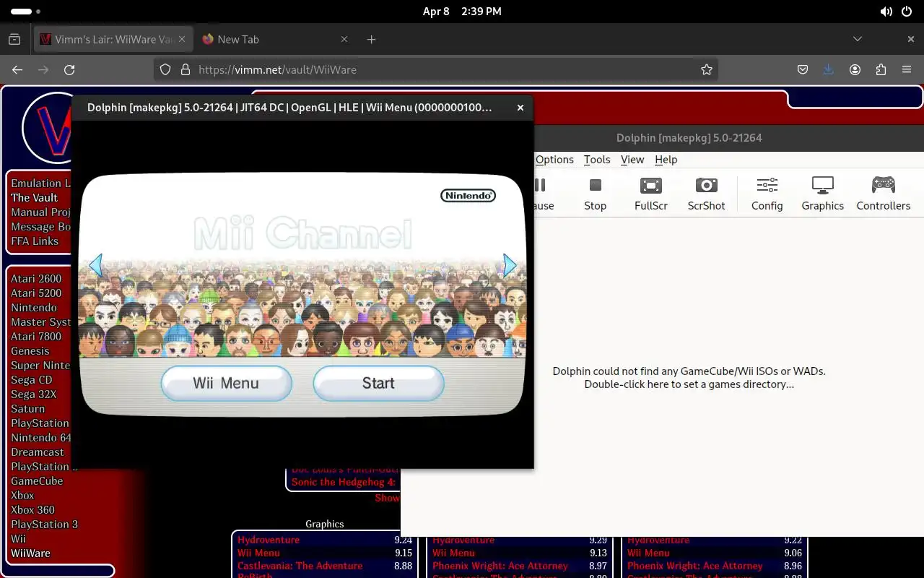
Task: Open the View menu in Dolphin
Action: tap(632, 160)
